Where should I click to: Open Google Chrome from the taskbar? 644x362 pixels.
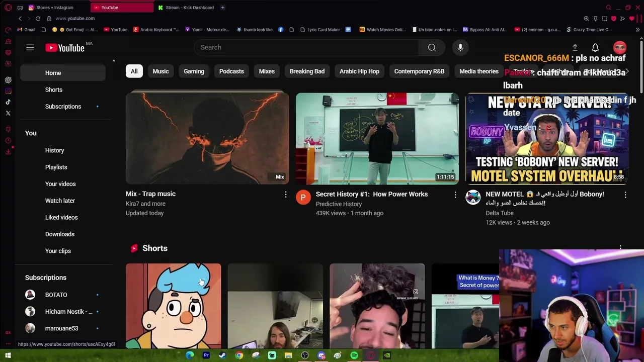[239, 355]
